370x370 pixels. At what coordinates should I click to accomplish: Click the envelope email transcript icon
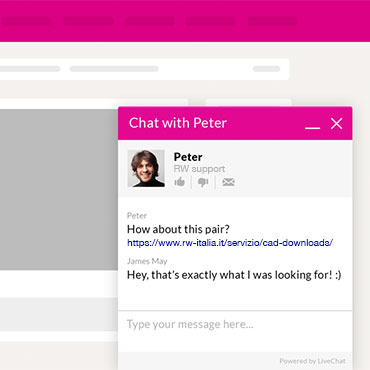tap(228, 182)
